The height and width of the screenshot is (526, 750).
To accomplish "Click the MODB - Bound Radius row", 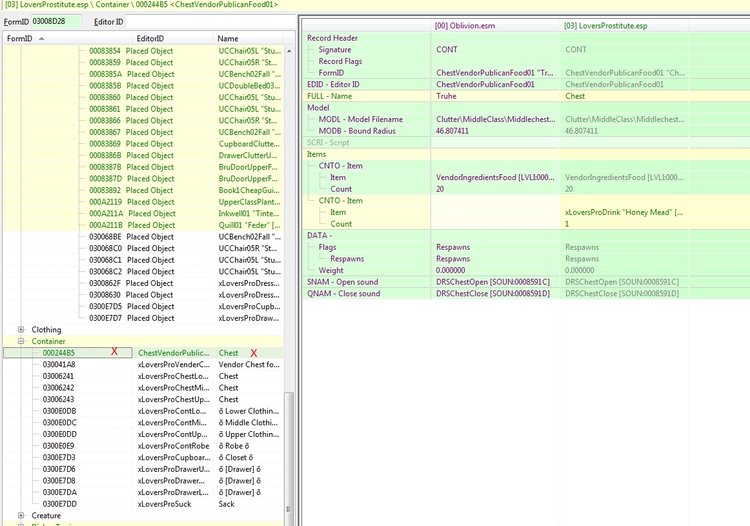I will point(526,131).
